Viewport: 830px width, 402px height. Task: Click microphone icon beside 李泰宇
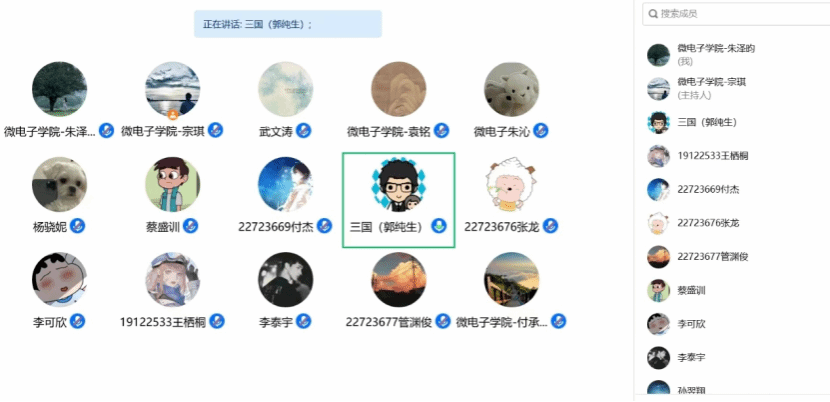(x=303, y=321)
